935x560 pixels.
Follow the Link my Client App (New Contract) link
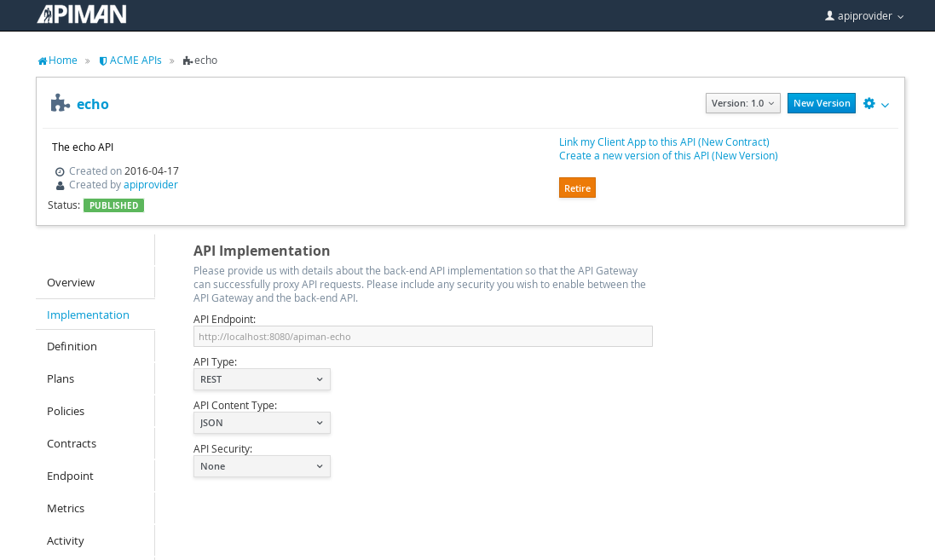[x=664, y=142]
